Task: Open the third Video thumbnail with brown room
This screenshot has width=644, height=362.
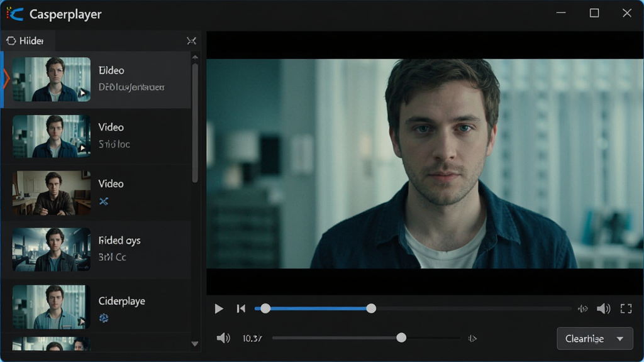Action: click(x=52, y=193)
